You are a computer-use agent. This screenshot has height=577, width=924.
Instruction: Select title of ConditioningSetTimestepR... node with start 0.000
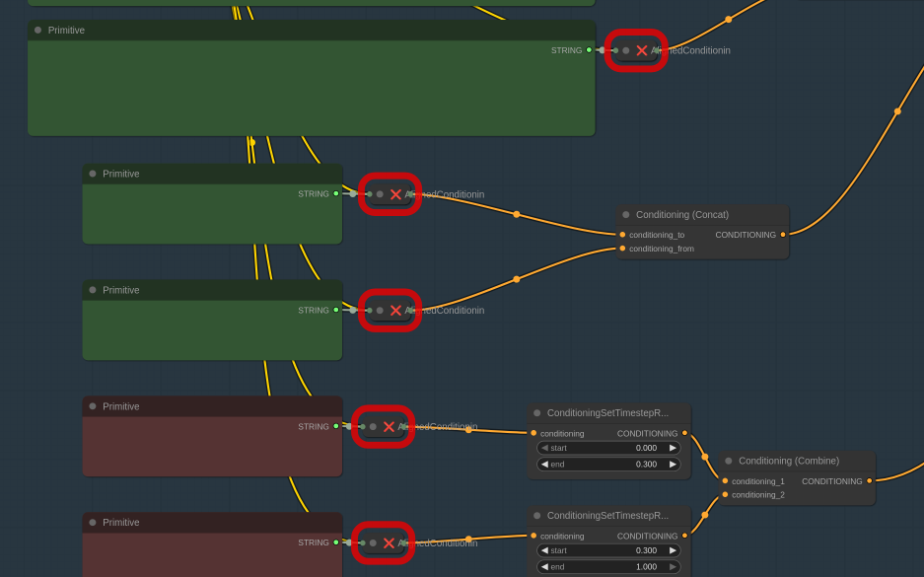pos(607,413)
